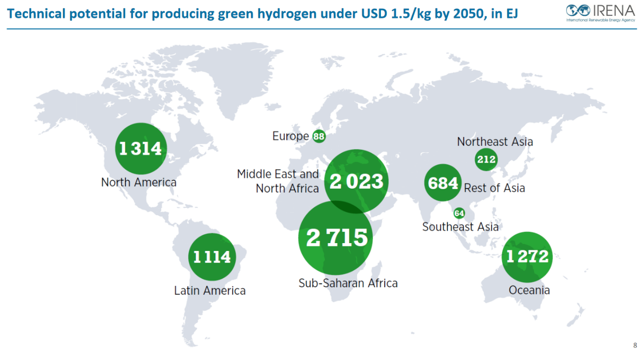The height and width of the screenshot is (353, 644).
Task: Select the small Europe 88 circle
Action: click(319, 136)
